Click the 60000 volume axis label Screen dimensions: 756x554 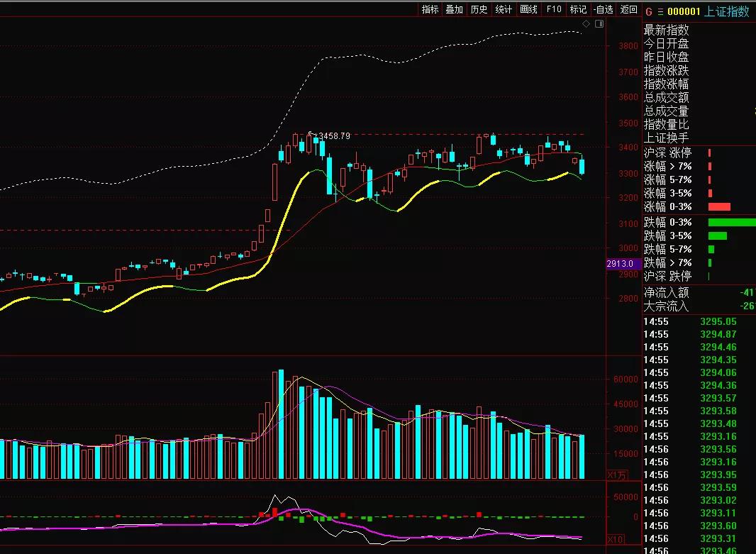click(626, 380)
